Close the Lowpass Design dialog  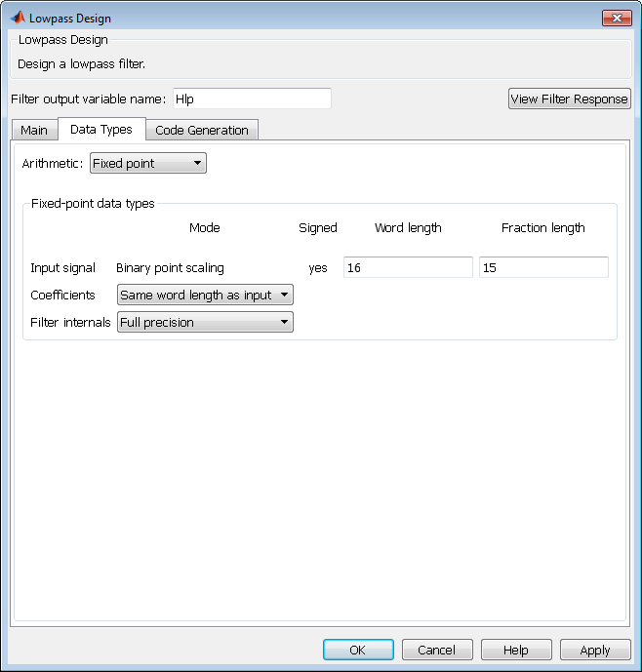[x=616, y=18]
